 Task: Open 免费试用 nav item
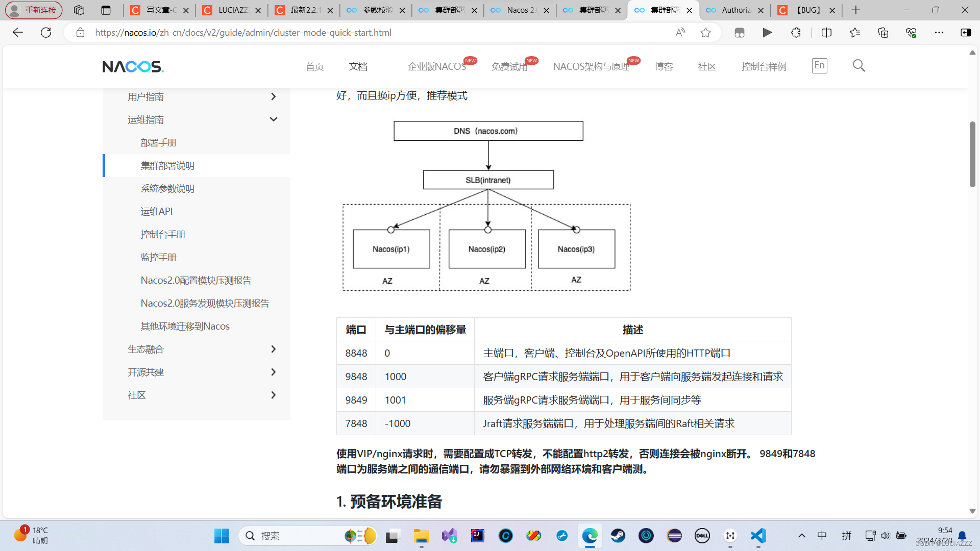509,66
